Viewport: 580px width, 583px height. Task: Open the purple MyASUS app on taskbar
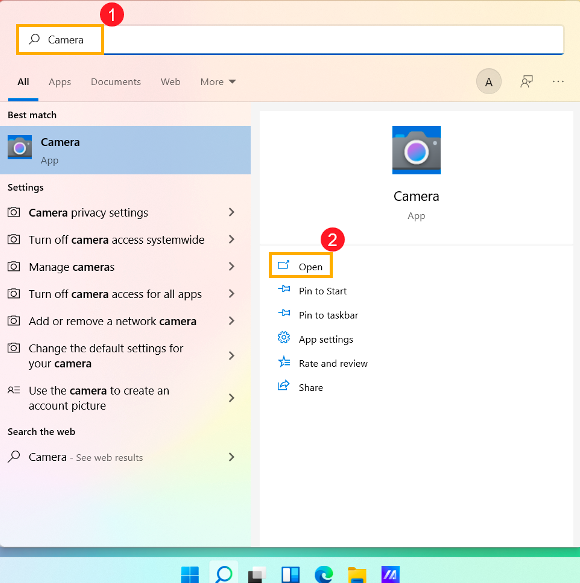coord(390,574)
